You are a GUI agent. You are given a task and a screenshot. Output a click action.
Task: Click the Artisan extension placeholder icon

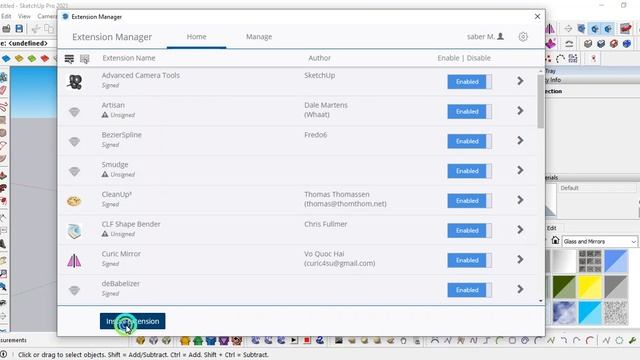coord(74,111)
